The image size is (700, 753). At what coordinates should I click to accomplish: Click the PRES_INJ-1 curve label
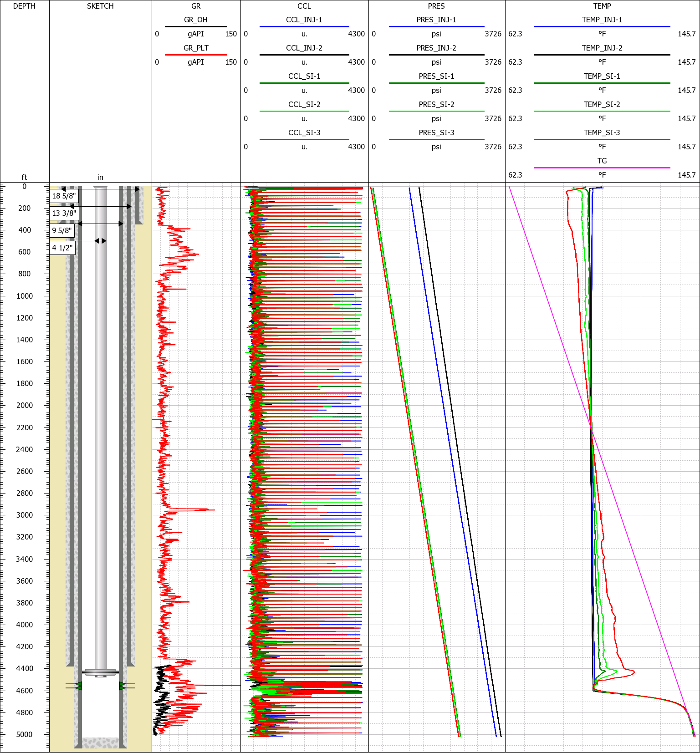pos(436,20)
